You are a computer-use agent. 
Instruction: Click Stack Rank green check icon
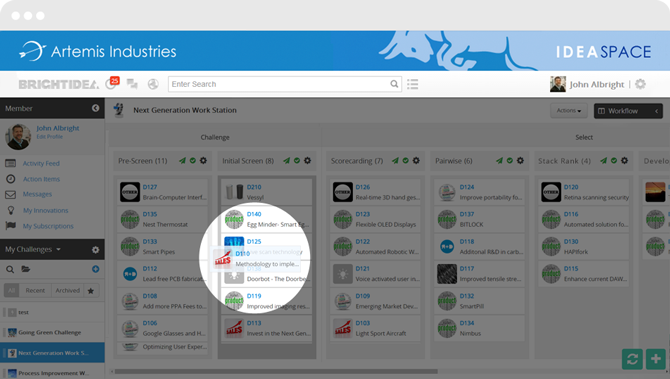[614, 161]
